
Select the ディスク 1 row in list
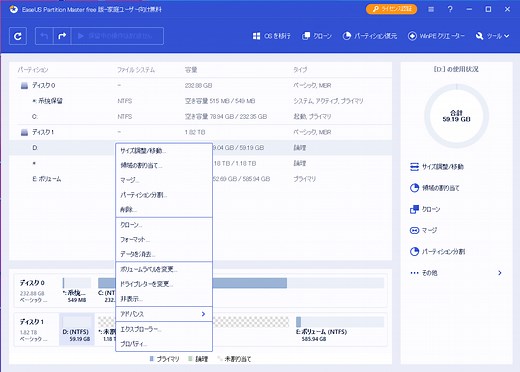pyautogui.click(x=200, y=132)
